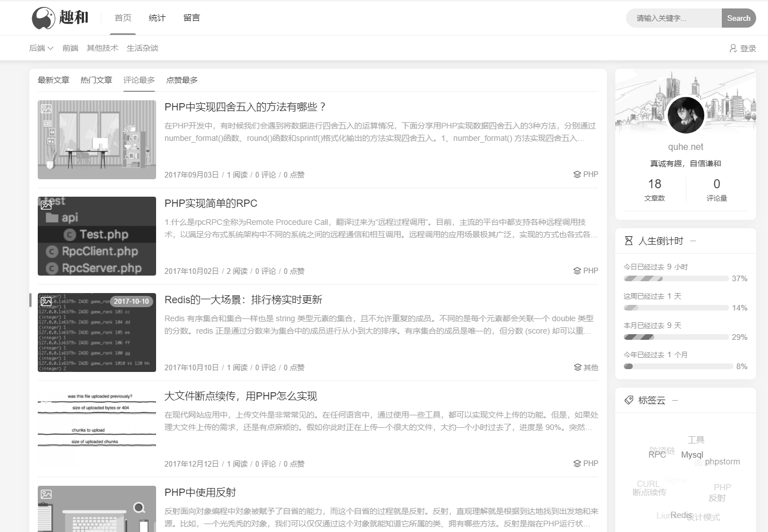Click the tag icon of 标签云
The width and height of the screenshot is (768, 532).
[629, 400]
